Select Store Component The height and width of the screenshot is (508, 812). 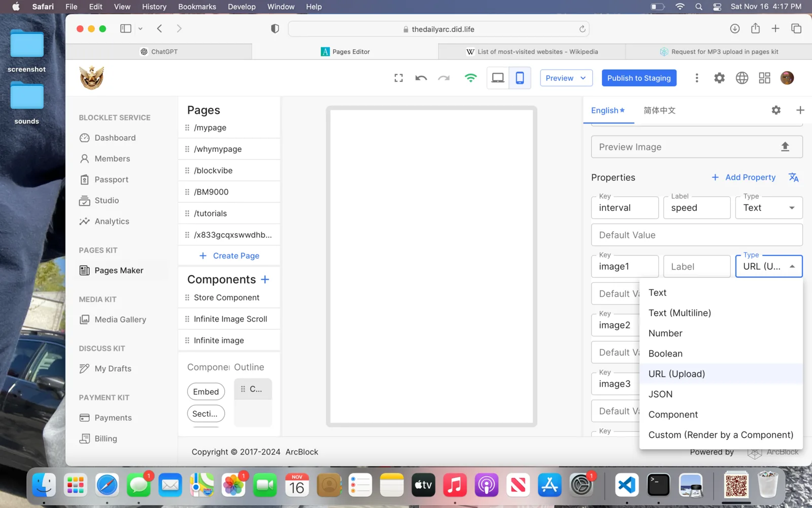click(229, 298)
